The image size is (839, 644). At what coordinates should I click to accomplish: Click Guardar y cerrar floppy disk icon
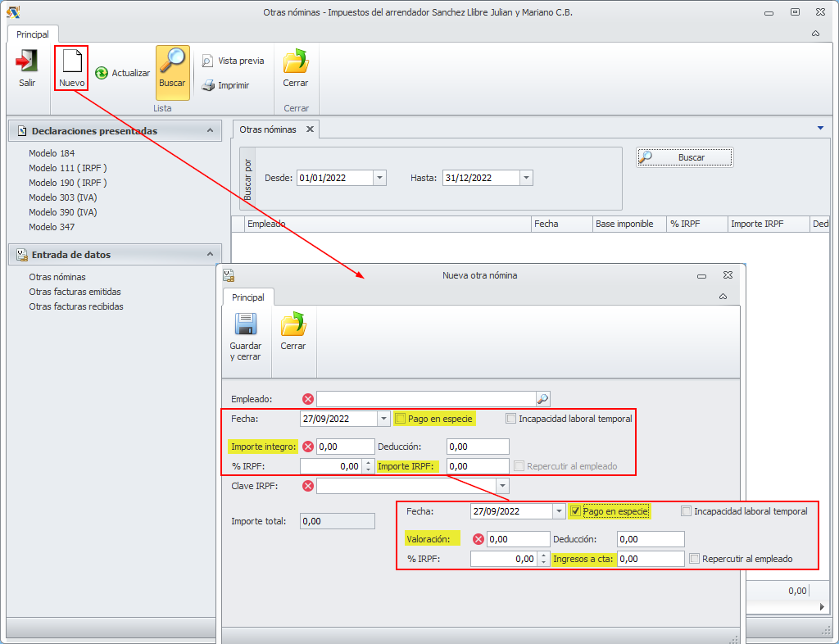coord(246,324)
